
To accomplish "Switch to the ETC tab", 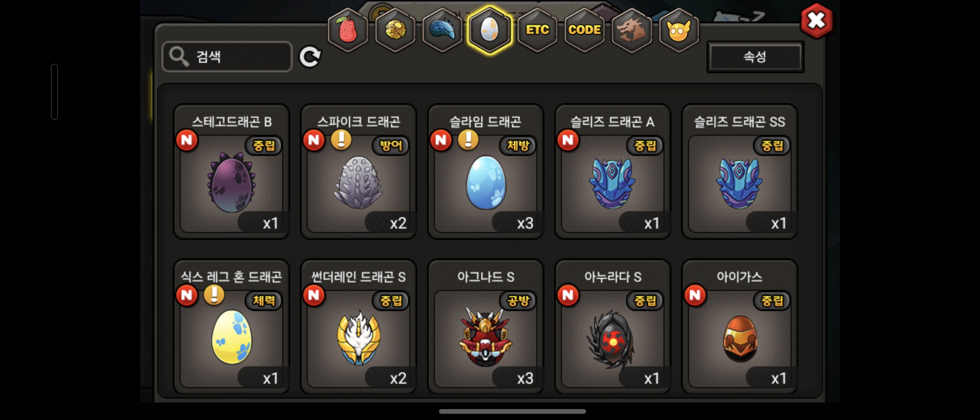I will pos(537,30).
